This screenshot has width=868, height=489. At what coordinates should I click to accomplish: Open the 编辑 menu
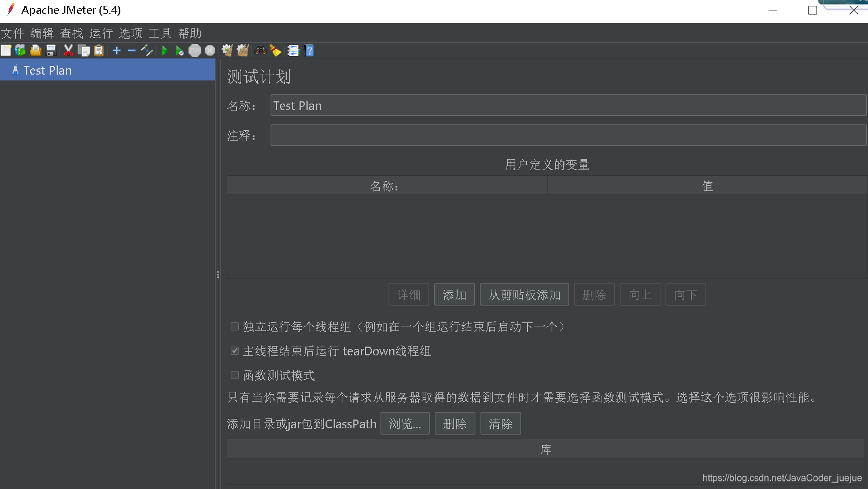tap(42, 33)
